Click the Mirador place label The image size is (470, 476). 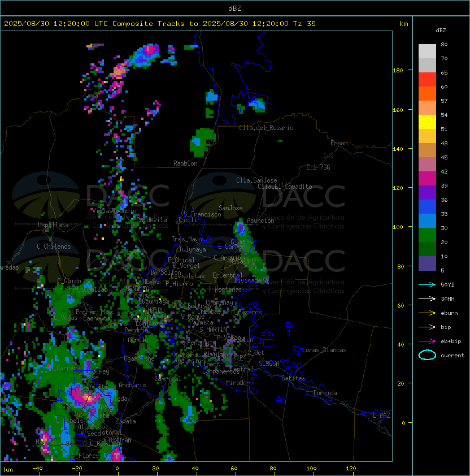tap(238, 383)
